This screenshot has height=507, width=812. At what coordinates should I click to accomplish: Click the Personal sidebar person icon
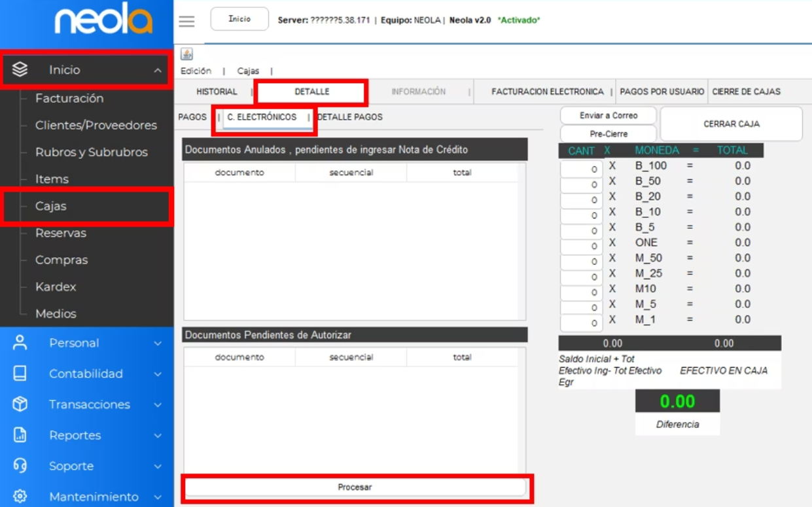(20, 343)
